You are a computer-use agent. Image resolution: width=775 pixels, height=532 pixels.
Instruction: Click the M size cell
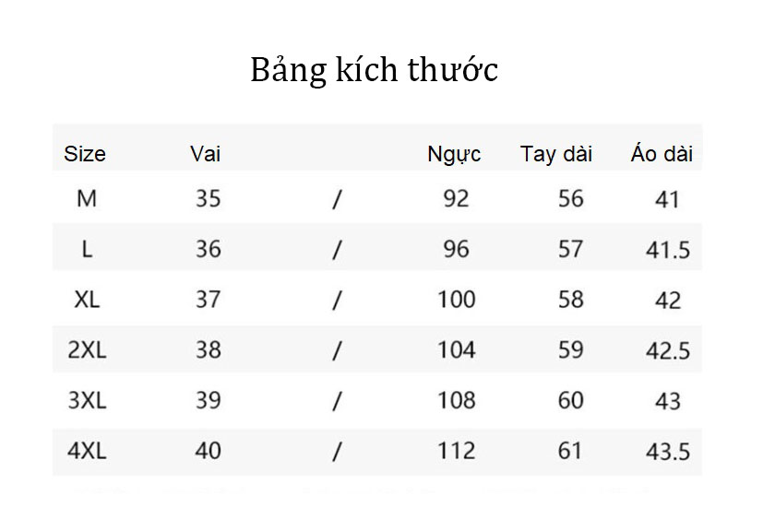point(87,198)
